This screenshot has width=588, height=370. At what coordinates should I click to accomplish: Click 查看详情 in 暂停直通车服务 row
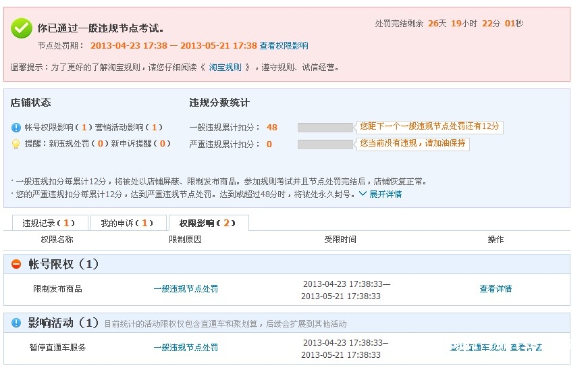526,348
